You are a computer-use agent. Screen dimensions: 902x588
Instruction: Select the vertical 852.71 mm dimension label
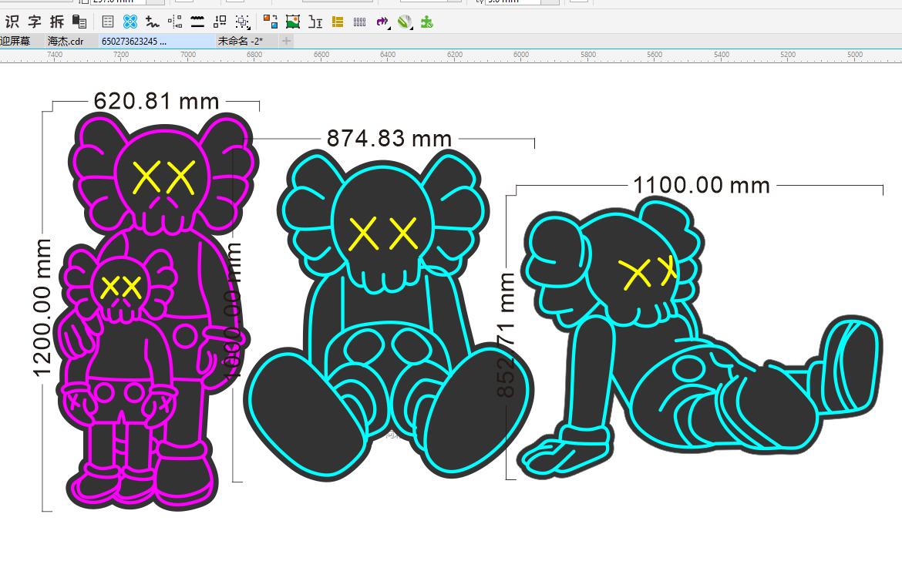point(507,335)
